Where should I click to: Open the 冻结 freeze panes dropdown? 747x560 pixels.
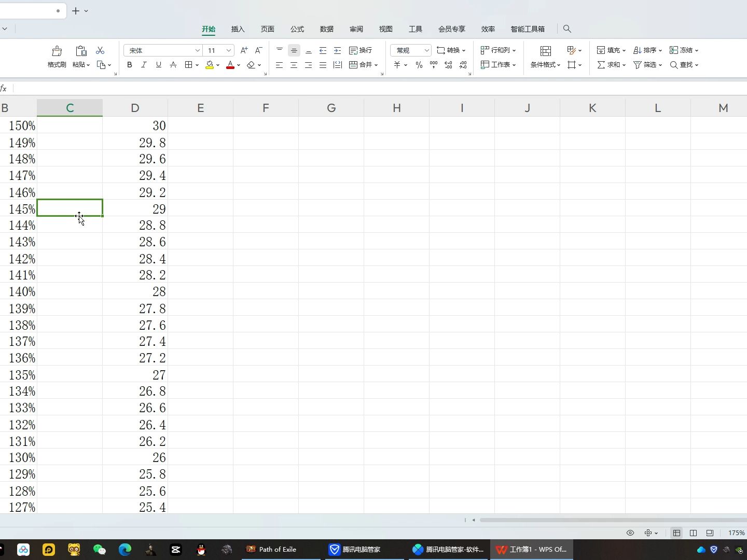[684, 50]
